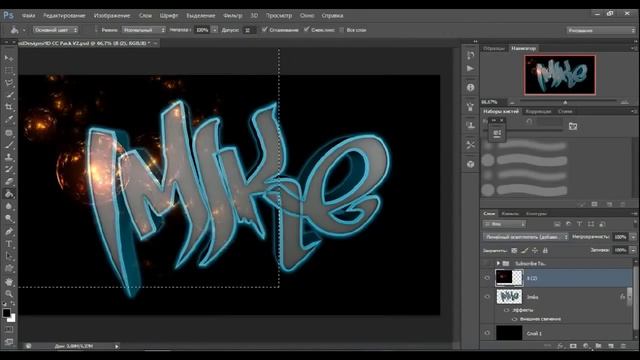Screen dimensions: 640x360
Task: Click the Imike layer thumbnail
Action: [509, 297]
